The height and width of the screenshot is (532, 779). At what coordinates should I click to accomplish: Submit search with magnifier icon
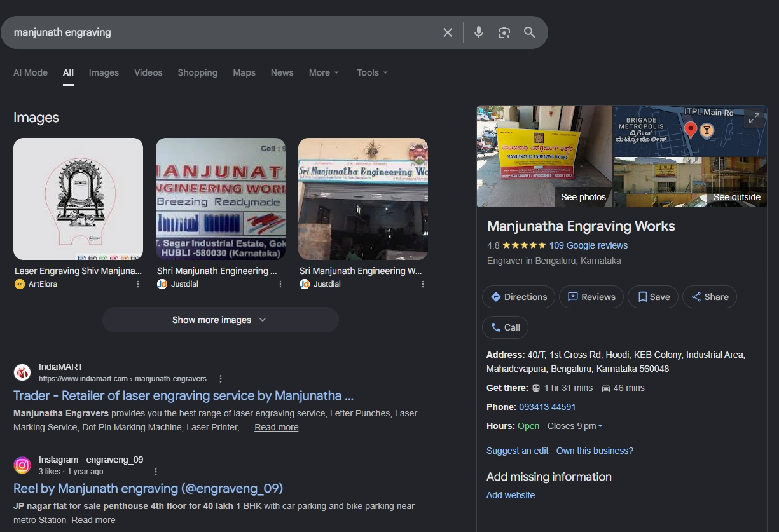click(x=529, y=32)
